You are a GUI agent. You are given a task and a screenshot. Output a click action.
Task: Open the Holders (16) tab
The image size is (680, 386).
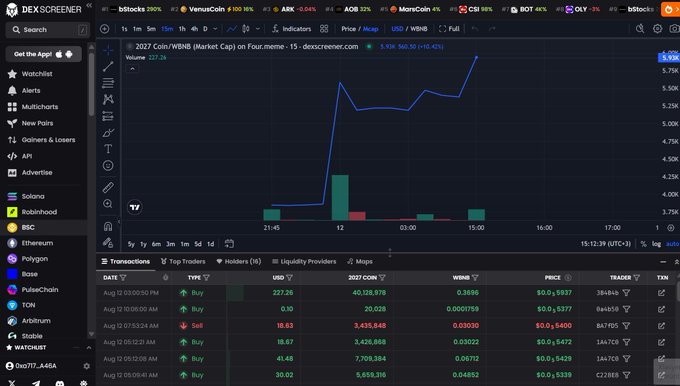[x=239, y=262]
